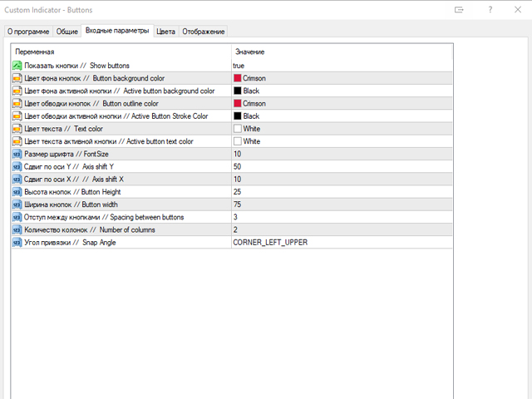Select the Сдвиг по оси X label
The width and height of the screenshot is (532, 399).
[74, 180]
